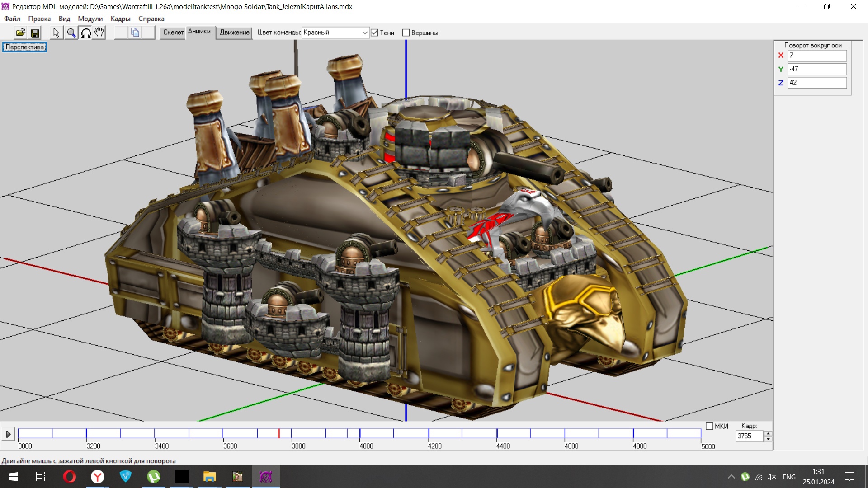Switch to the Скелет tab
This screenshot has width=868, height=488.
pos(173,33)
